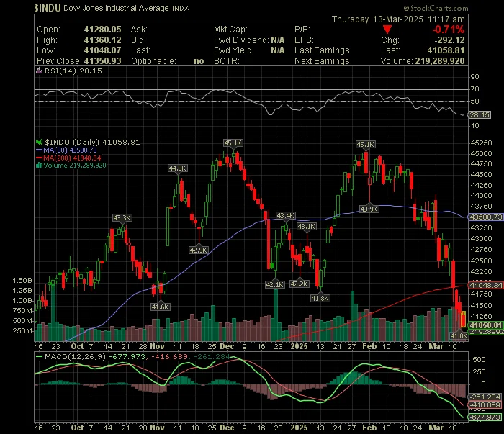This screenshot has width=504, height=434.
Task: Click the 41.0K low label
Action: click(459, 335)
